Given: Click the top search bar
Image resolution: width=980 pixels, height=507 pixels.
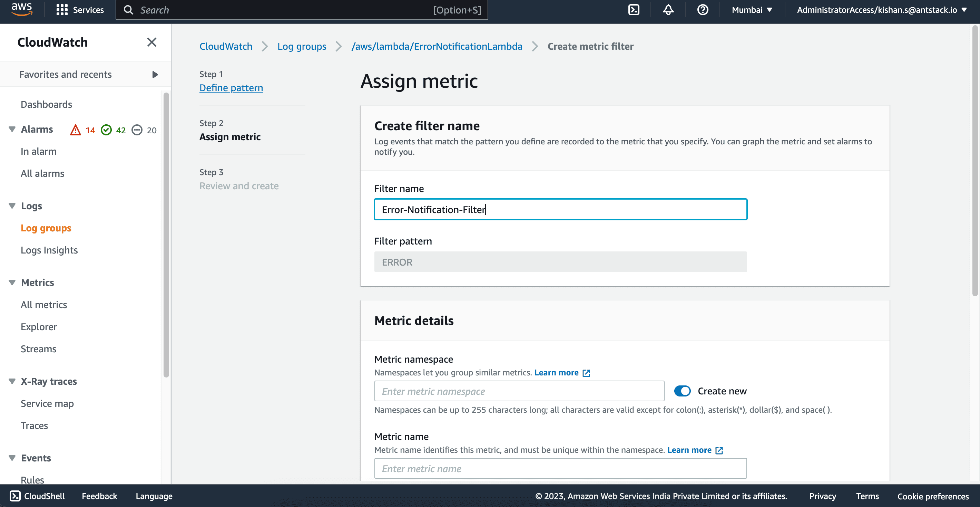Looking at the screenshot, I should (x=302, y=10).
